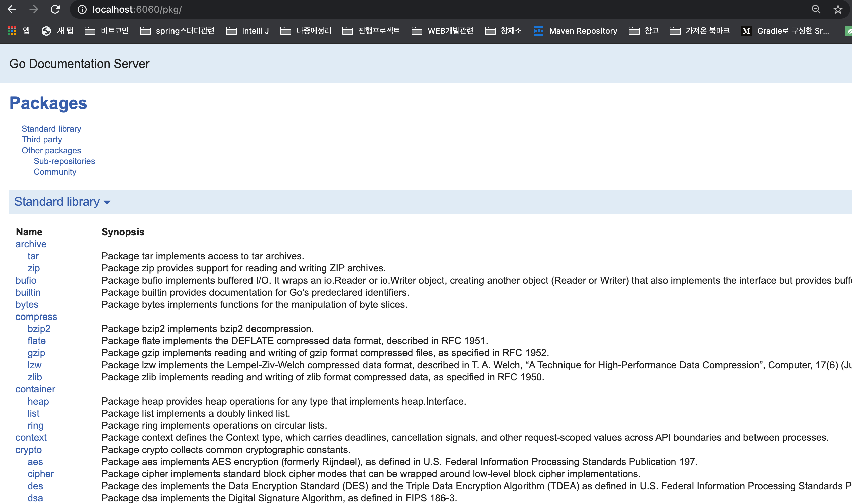
Task: Click the site info icon in the address bar
Action: 82,9
